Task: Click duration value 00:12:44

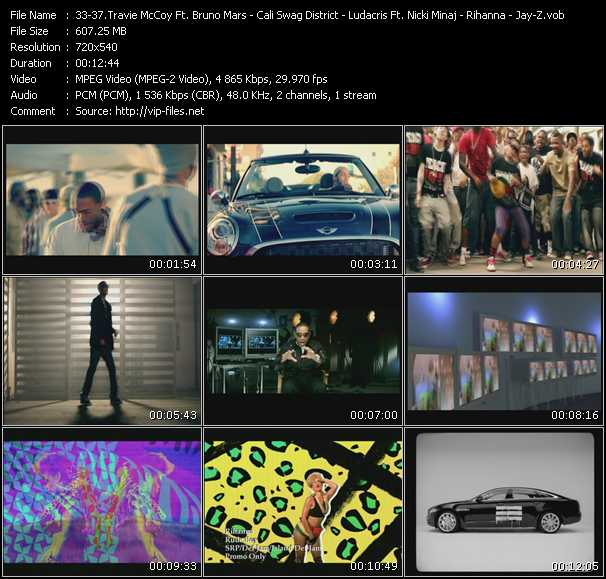Action: pyautogui.click(x=97, y=63)
